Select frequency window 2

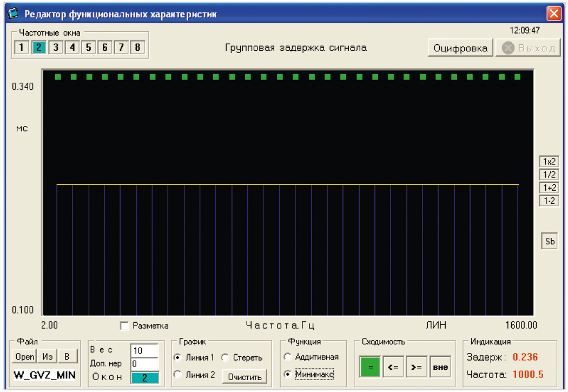39,47
